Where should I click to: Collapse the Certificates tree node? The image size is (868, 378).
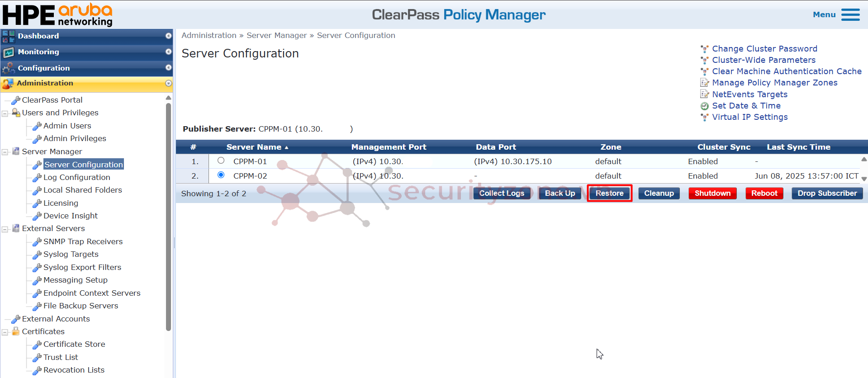click(5, 332)
